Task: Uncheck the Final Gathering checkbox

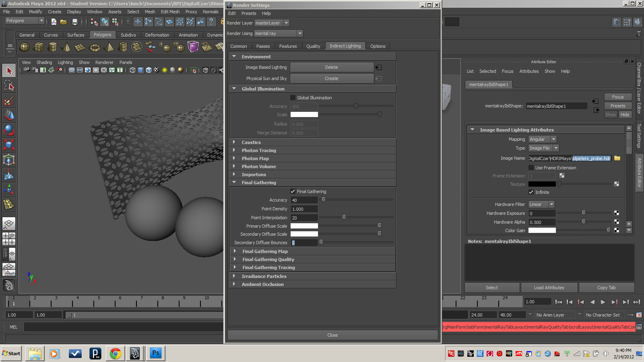Action: (293, 191)
